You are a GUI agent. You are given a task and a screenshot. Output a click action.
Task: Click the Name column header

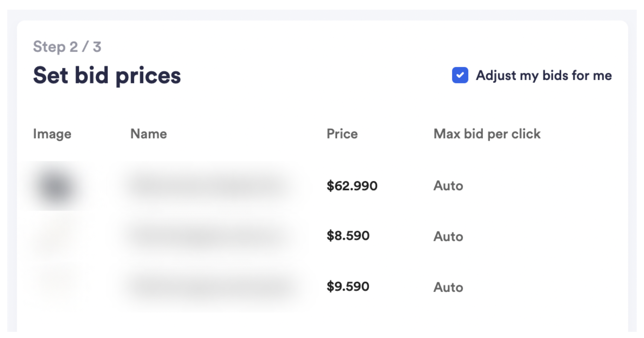[148, 134]
